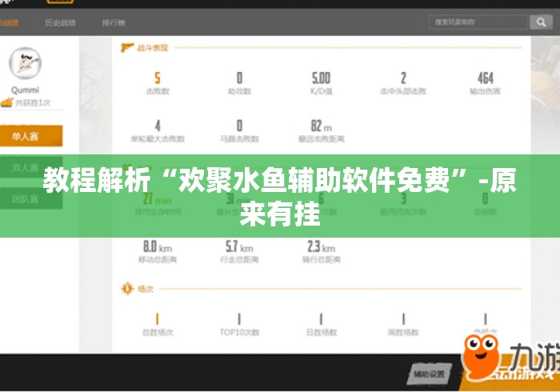The width and height of the screenshot is (560, 392).
Task: Click the 464 输出伤害 stat
Action: click(x=485, y=83)
